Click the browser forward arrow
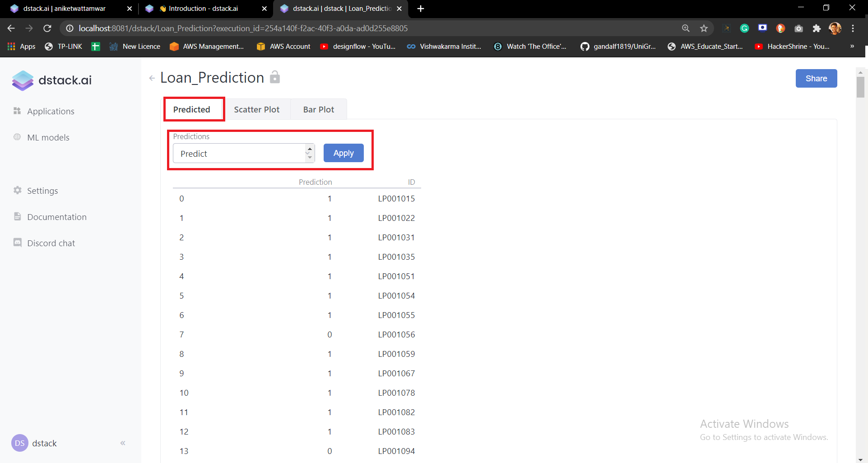The height and width of the screenshot is (463, 868). pyautogui.click(x=29, y=28)
